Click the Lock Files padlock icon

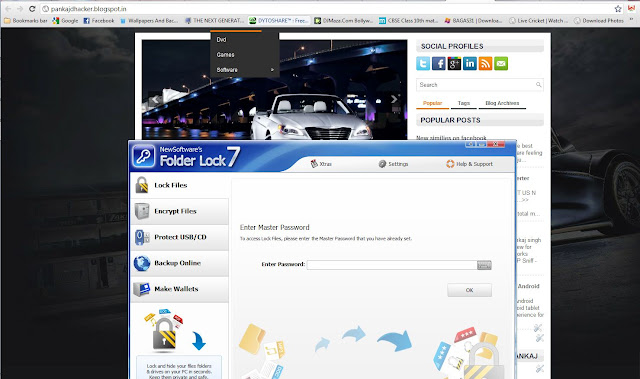[x=142, y=185]
